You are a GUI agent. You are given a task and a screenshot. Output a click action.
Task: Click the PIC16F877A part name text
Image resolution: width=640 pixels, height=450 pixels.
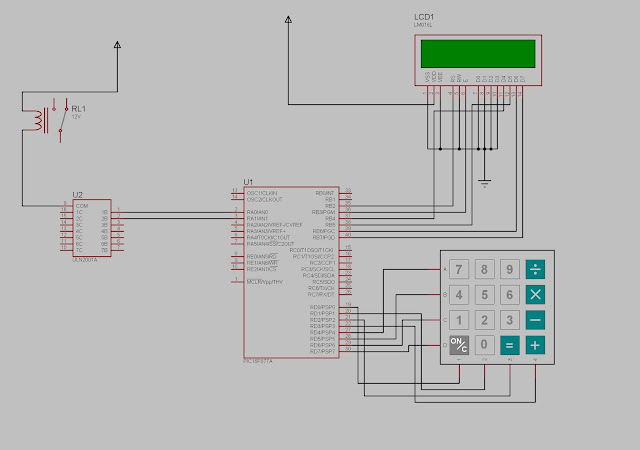[x=258, y=361]
